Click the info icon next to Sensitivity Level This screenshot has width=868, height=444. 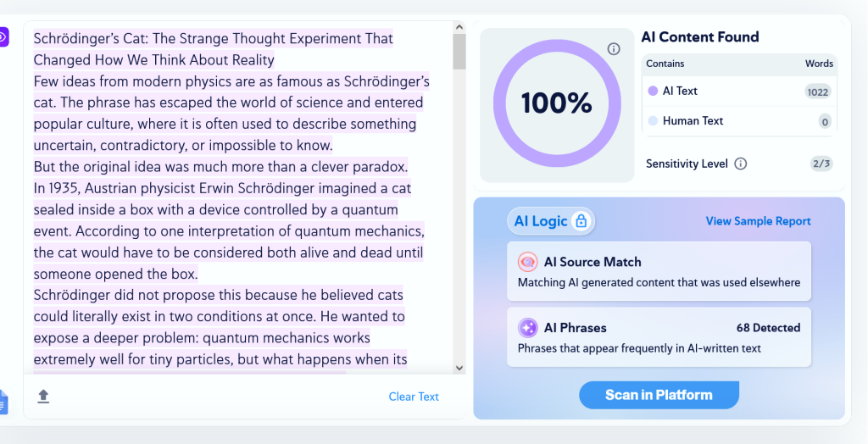click(x=740, y=164)
